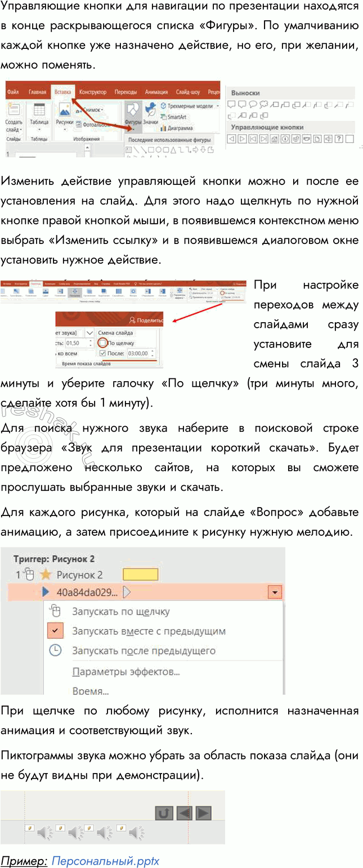This screenshot has height=868, width=363.
Task: Click the Поделиться share button
Action: 146,320
